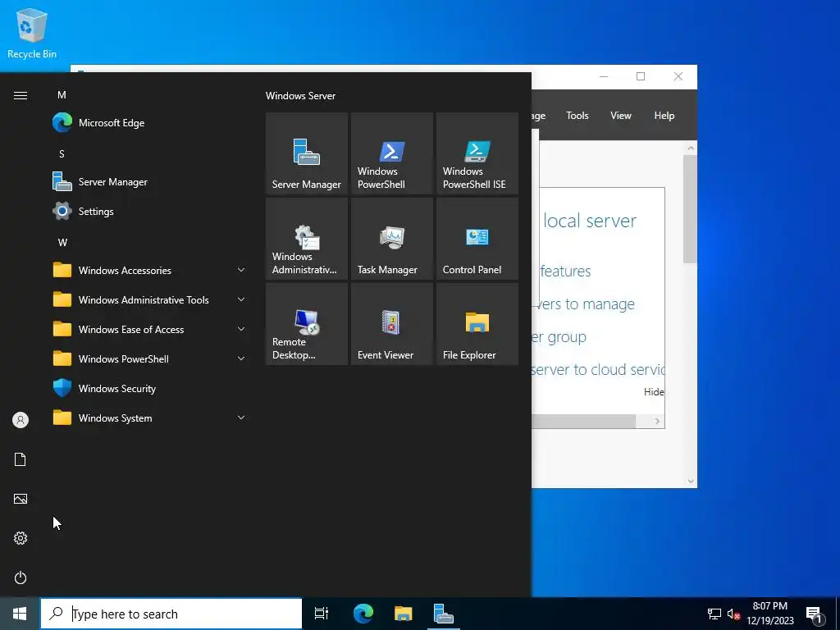The image size is (840, 630).
Task: Open the Tools menu in Server Manager
Action: pos(577,115)
